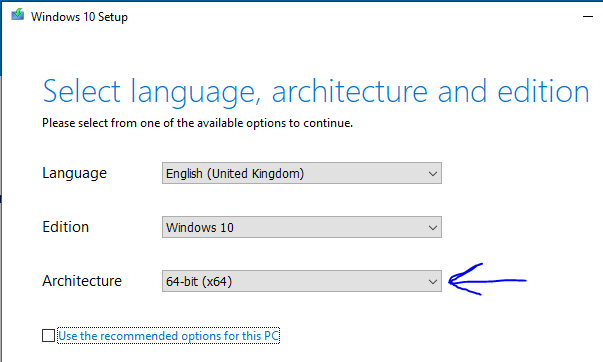The image size is (603, 362).
Task: Click the Architecture dropdown chevron arrow
Action: [x=433, y=282]
